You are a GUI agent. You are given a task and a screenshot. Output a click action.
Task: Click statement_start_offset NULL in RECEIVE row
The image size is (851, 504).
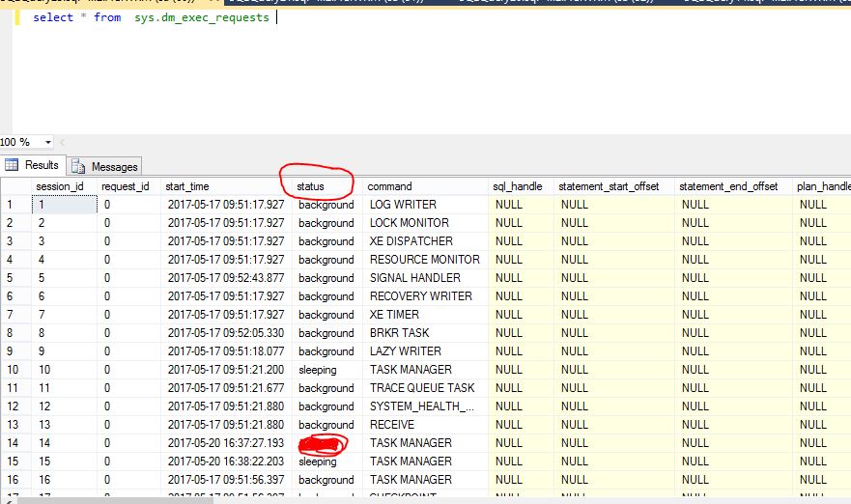(613, 425)
